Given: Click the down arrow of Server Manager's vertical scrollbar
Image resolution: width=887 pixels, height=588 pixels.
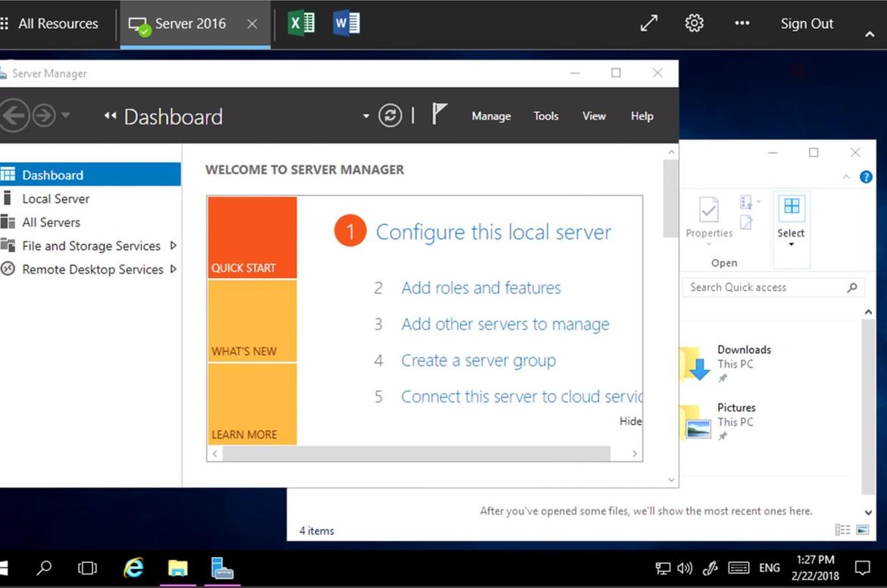Looking at the screenshot, I should [x=671, y=480].
